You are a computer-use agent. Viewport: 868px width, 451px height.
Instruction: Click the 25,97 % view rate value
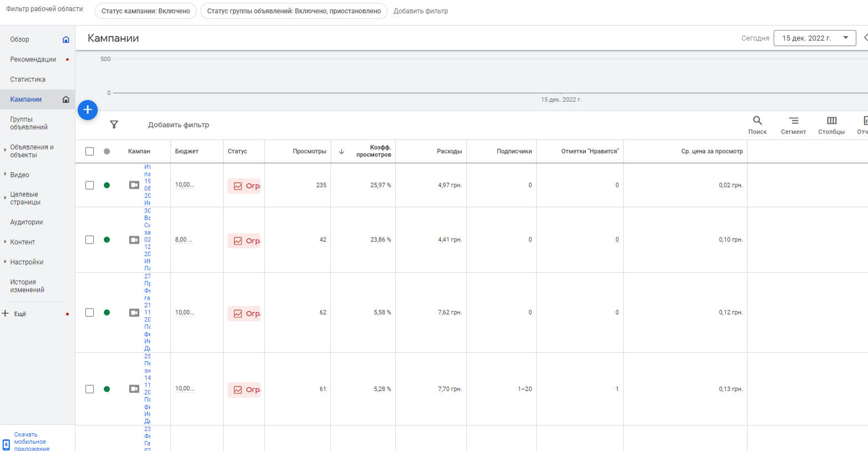(x=380, y=185)
